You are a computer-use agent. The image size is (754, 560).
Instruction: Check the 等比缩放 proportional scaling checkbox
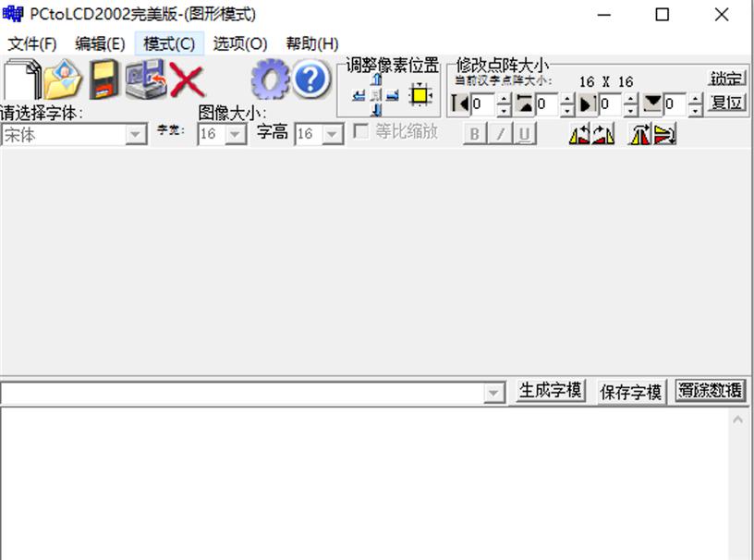[360, 131]
